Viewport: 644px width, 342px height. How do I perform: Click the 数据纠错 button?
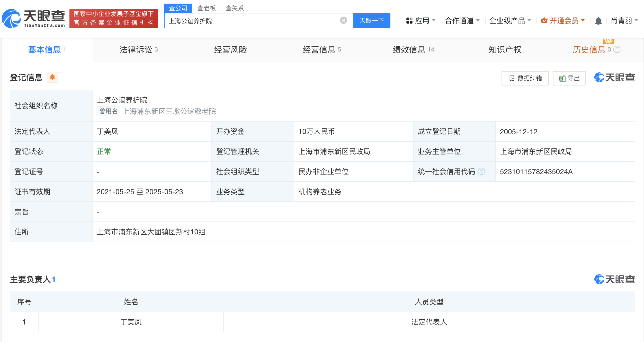525,78
